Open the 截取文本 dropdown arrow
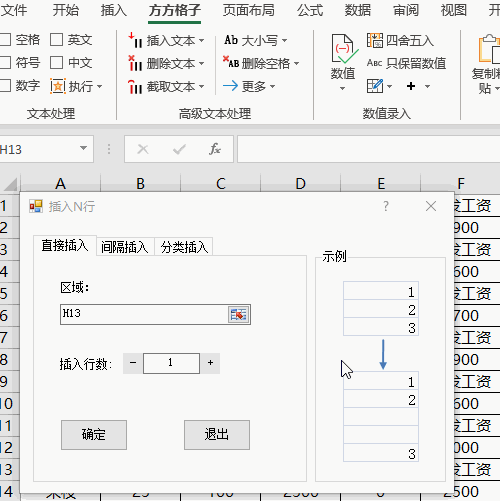 pos(201,87)
